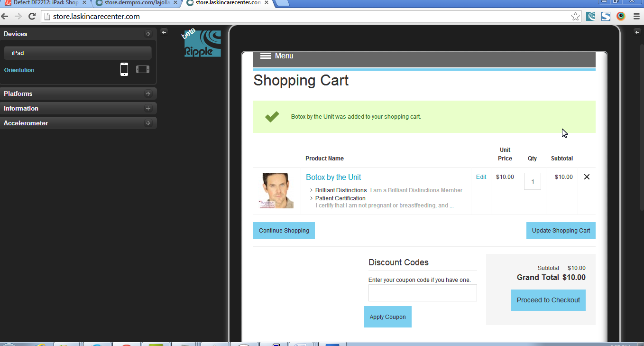Click the Botox product thumbnail image

coord(276,191)
